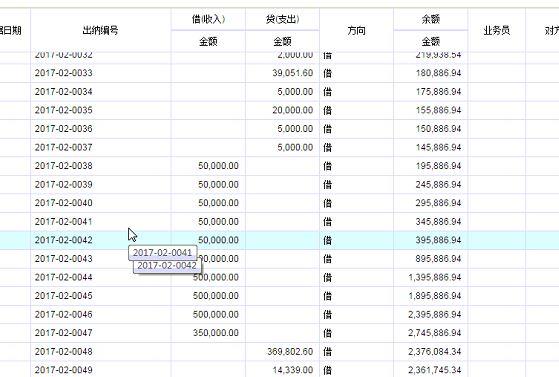Click the 贷(支出) column group header
The height and width of the screenshot is (377, 559).
[x=282, y=19]
